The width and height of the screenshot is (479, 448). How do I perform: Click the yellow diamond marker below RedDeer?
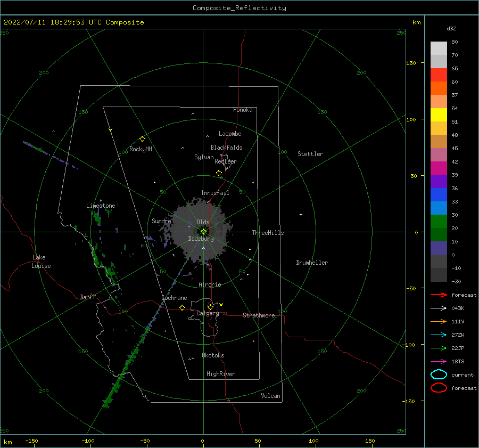(x=219, y=173)
